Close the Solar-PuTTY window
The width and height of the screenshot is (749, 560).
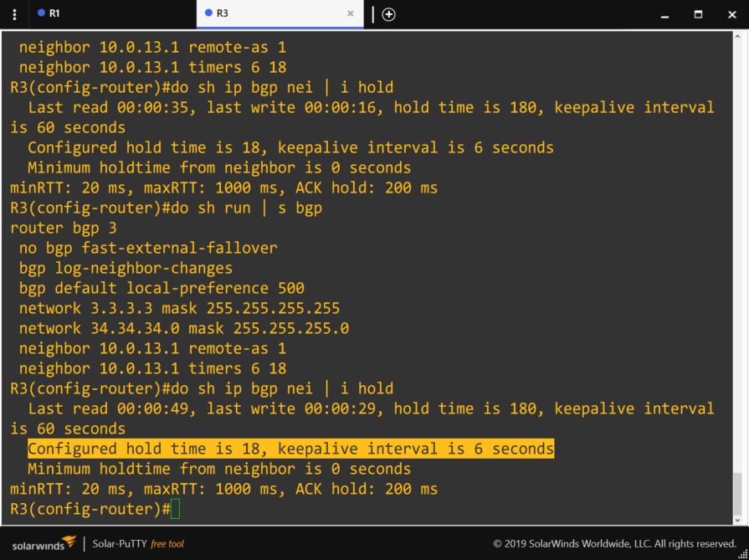(731, 14)
